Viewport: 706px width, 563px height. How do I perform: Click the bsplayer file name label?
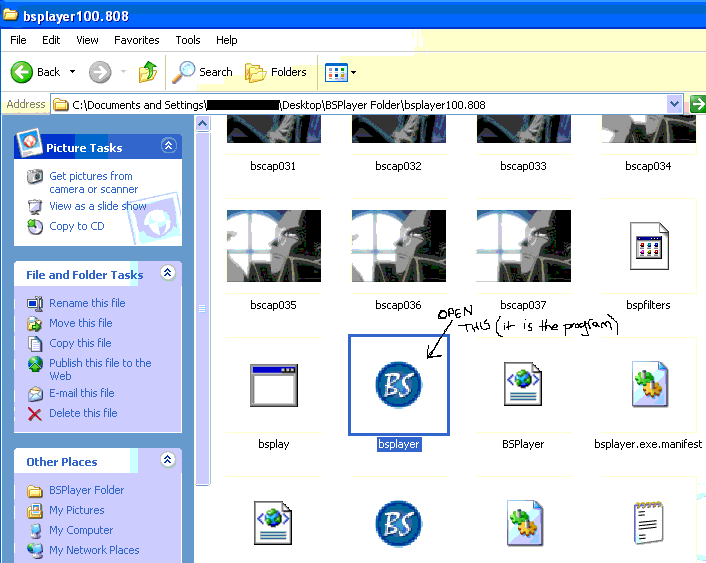[399, 444]
